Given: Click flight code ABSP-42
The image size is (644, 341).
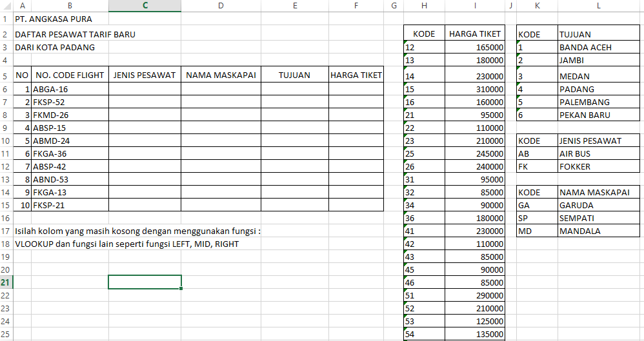Looking at the screenshot, I should pos(70,166).
